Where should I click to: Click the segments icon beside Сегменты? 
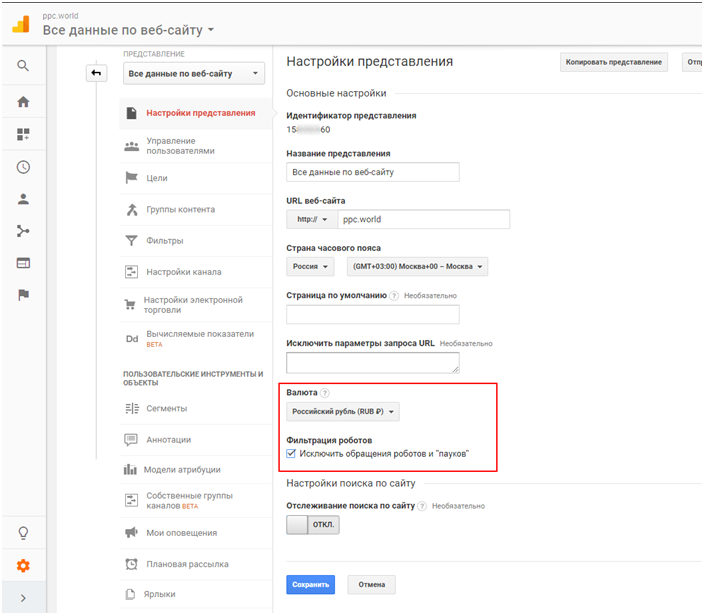(132, 409)
